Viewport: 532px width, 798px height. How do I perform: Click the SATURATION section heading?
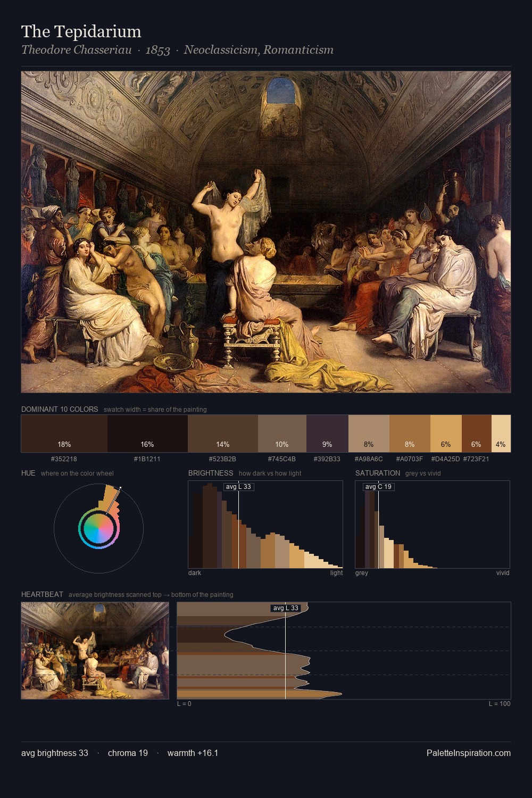point(378,473)
